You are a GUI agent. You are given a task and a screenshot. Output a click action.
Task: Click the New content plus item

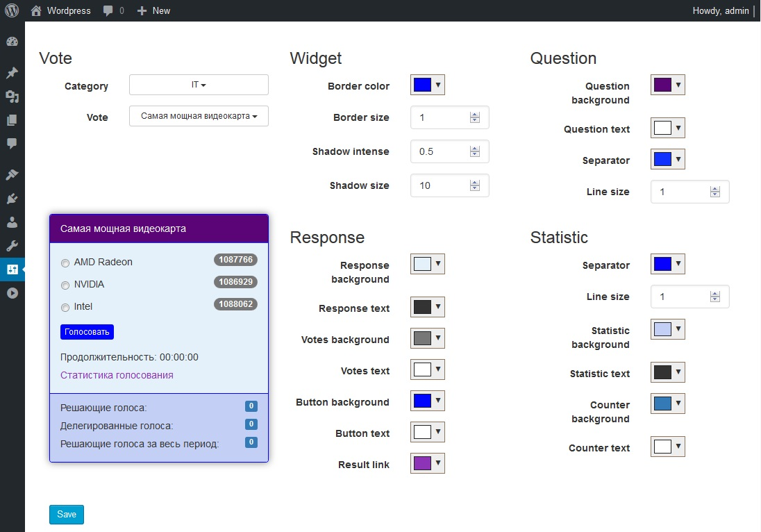click(153, 10)
